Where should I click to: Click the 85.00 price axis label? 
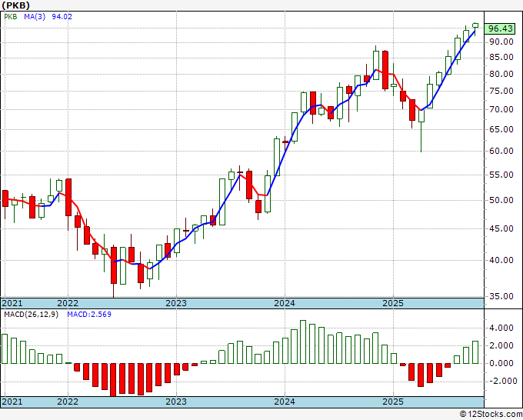pos(501,58)
